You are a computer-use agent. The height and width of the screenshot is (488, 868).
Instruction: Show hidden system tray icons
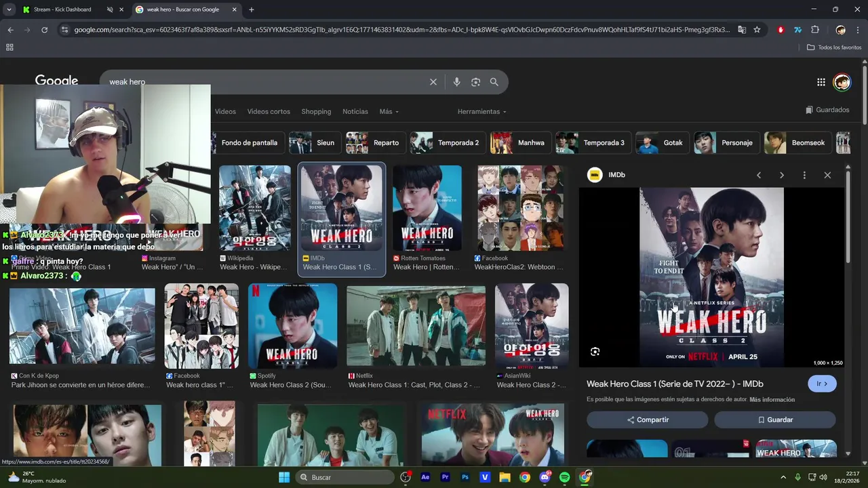coord(783,477)
